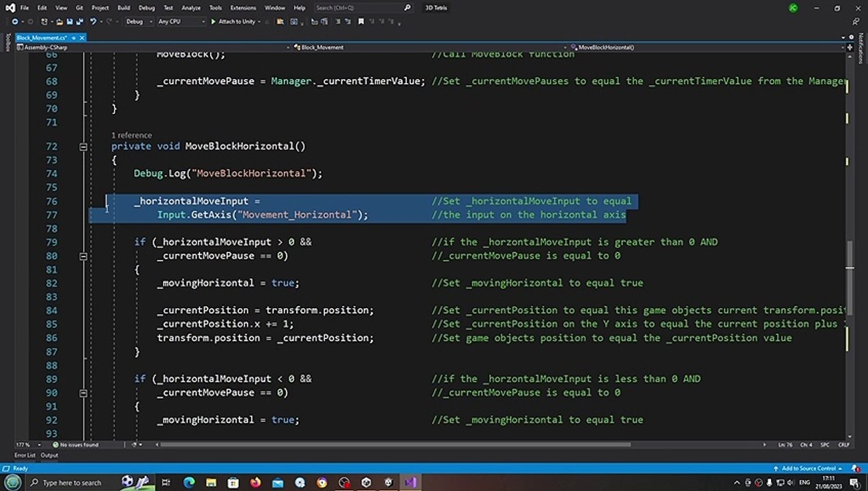868x491 pixels.
Task: Click the green Attach to Unity play button
Action: pos(214,21)
